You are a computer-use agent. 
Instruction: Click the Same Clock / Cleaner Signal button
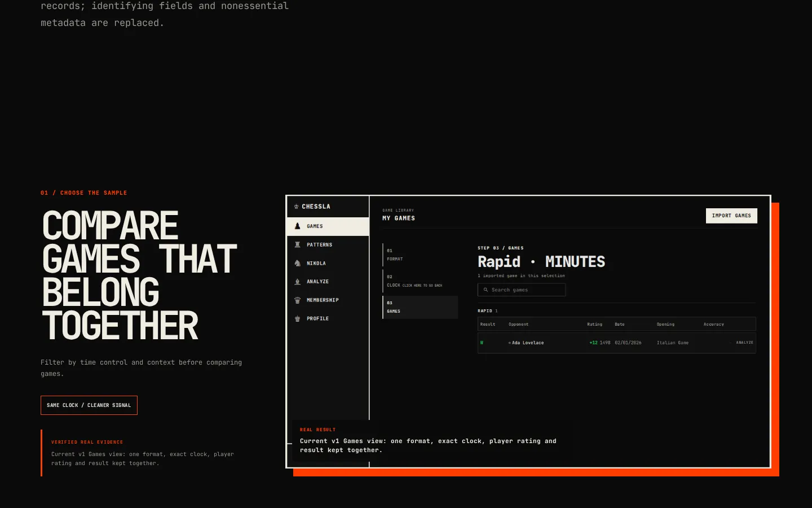click(89, 405)
